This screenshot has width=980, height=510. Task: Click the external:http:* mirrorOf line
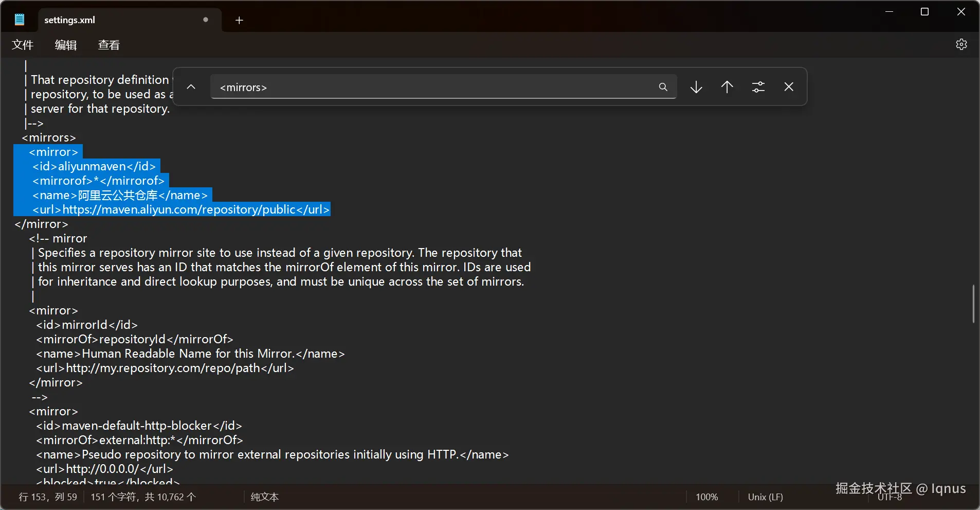tap(139, 440)
